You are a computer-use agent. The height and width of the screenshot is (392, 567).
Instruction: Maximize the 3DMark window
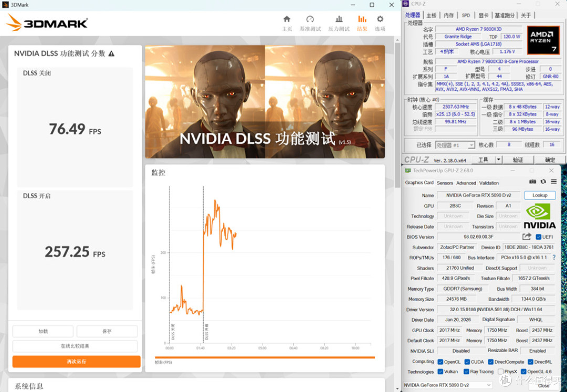372,5
